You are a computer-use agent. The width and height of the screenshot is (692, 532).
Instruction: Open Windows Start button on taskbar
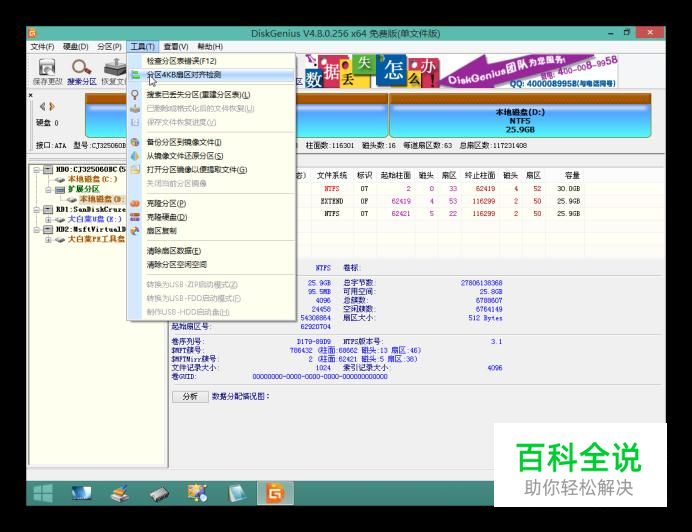point(43,493)
